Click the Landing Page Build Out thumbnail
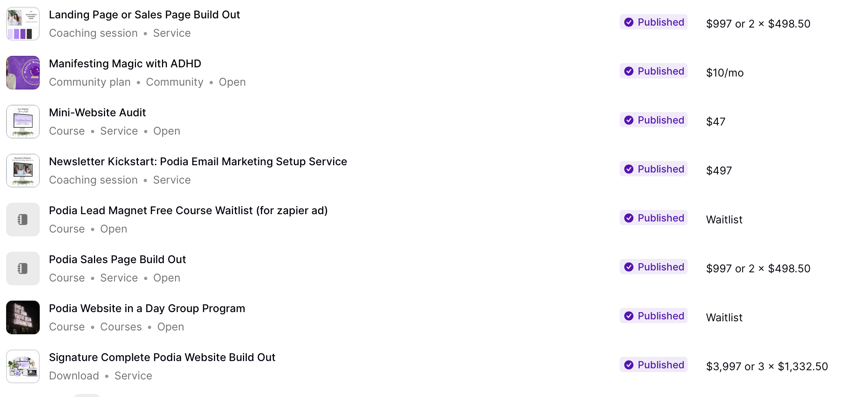 click(23, 24)
